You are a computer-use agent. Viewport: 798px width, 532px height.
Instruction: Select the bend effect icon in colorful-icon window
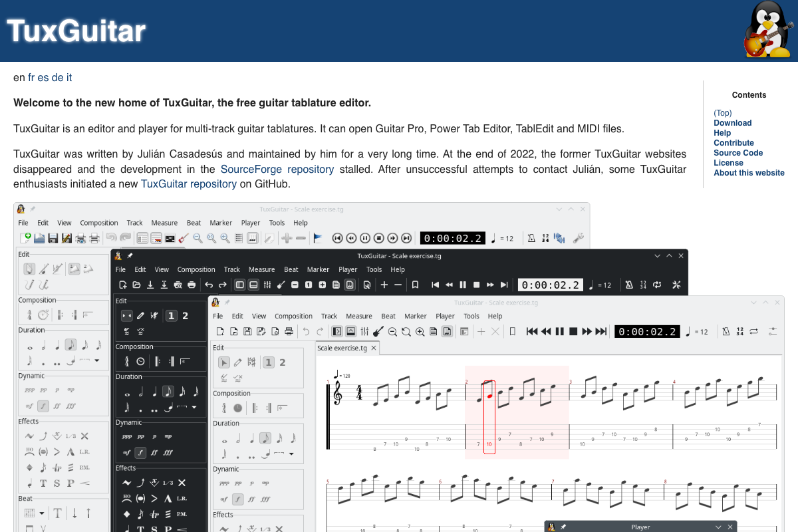pyautogui.click(x=43, y=436)
